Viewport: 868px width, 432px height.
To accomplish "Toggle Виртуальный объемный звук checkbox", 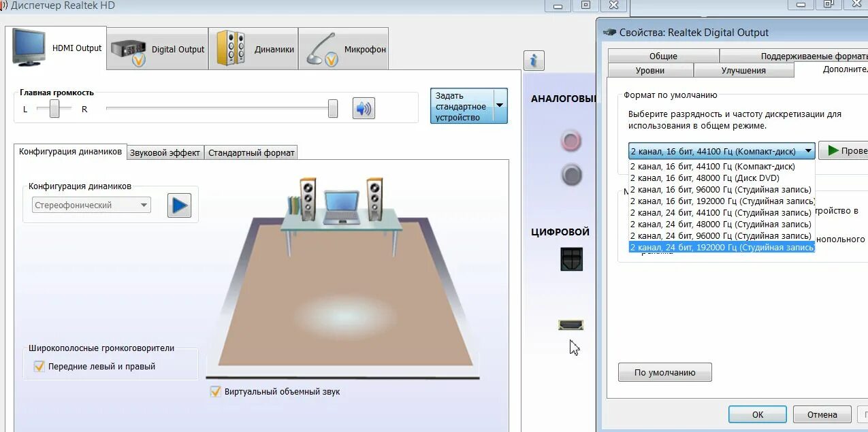I will click(215, 391).
